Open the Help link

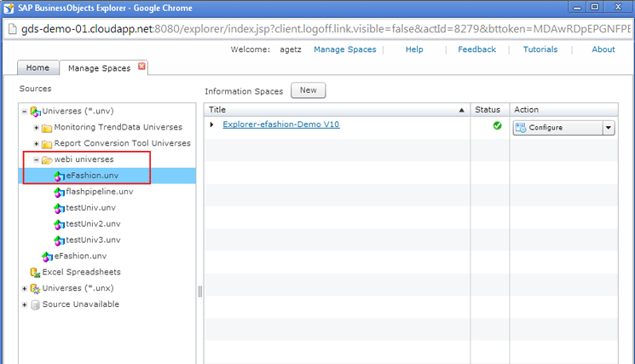(414, 49)
